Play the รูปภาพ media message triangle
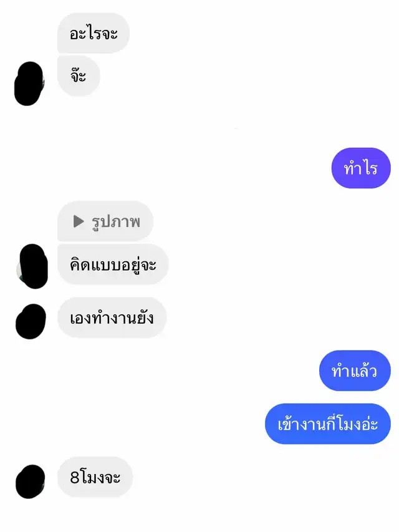Viewport: 399px width, 532px height. pos(79,221)
